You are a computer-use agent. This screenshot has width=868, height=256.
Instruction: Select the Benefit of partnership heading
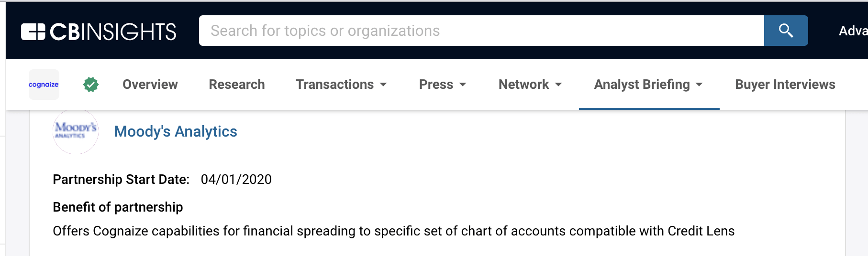tap(118, 207)
